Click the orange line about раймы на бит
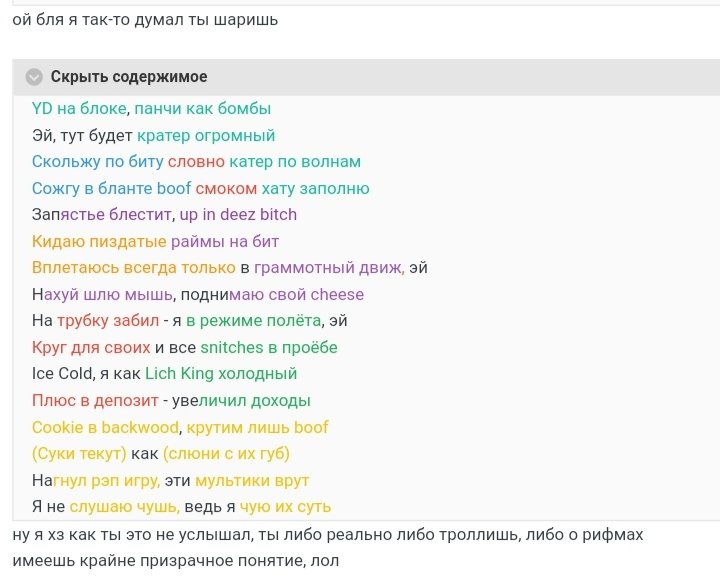 coord(155,241)
